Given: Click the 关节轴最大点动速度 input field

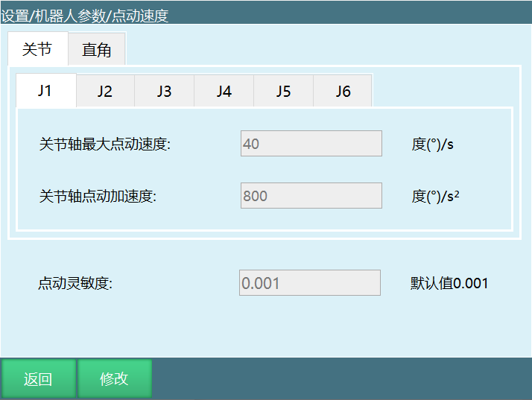Looking at the screenshot, I should click(311, 144).
